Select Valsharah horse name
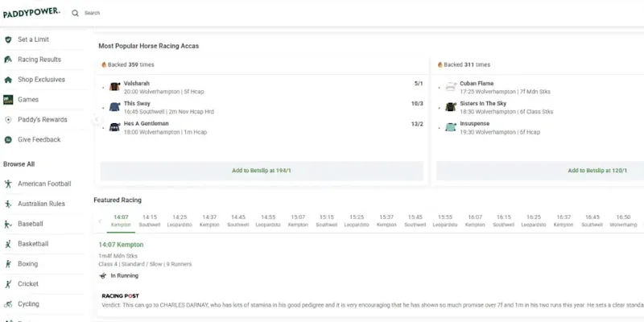 tap(137, 84)
